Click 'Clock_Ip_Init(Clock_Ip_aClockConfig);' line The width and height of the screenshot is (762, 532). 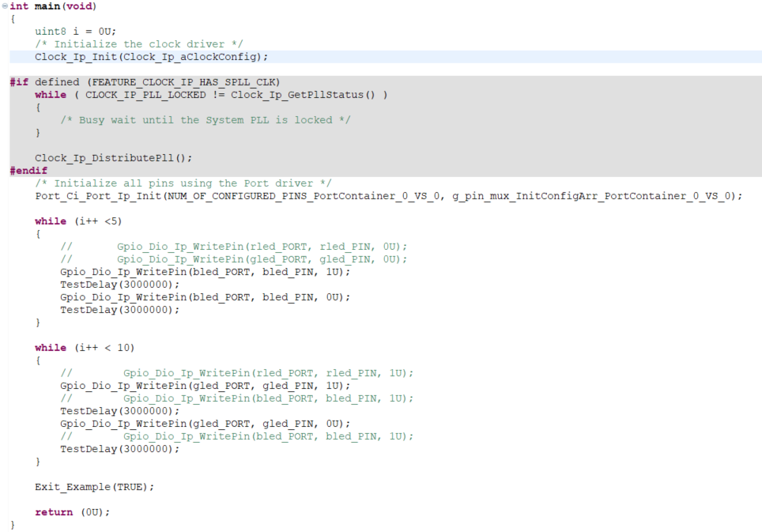pyautogui.click(x=151, y=57)
